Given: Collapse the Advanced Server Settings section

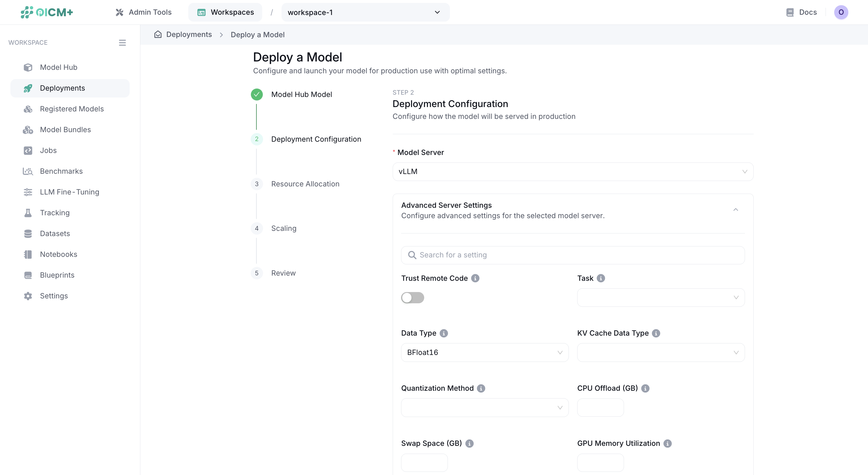Looking at the screenshot, I should pos(735,210).
